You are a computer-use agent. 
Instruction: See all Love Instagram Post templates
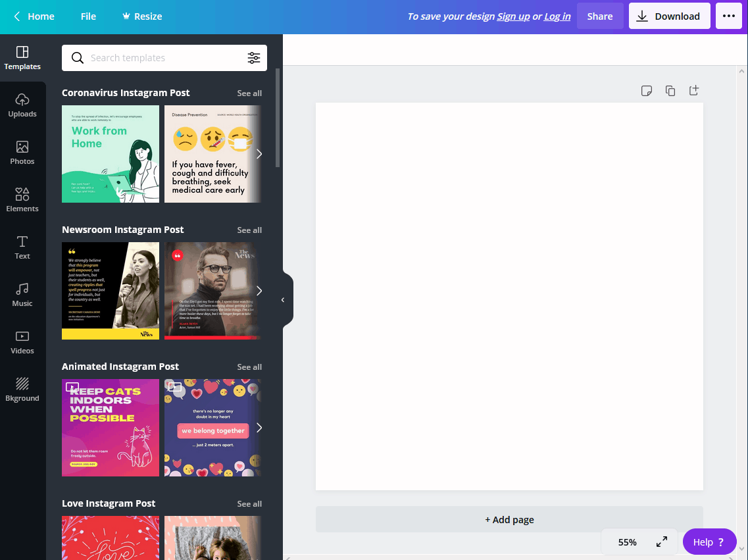(x=249, y=503)
